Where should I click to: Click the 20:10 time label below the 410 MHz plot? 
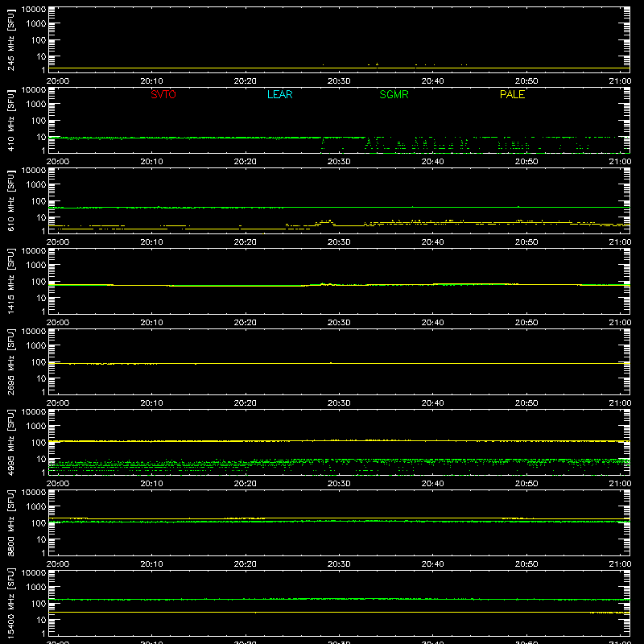tap(151, 162)
